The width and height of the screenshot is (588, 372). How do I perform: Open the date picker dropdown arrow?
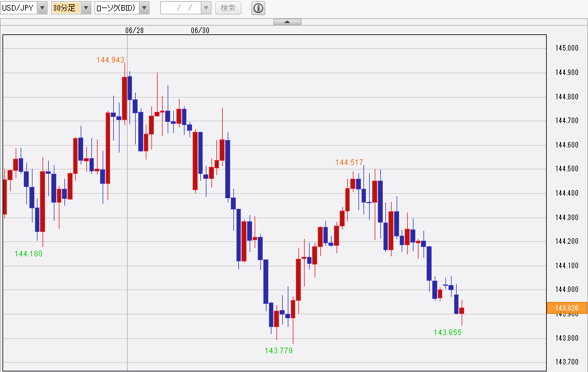(x=206, y=8)
